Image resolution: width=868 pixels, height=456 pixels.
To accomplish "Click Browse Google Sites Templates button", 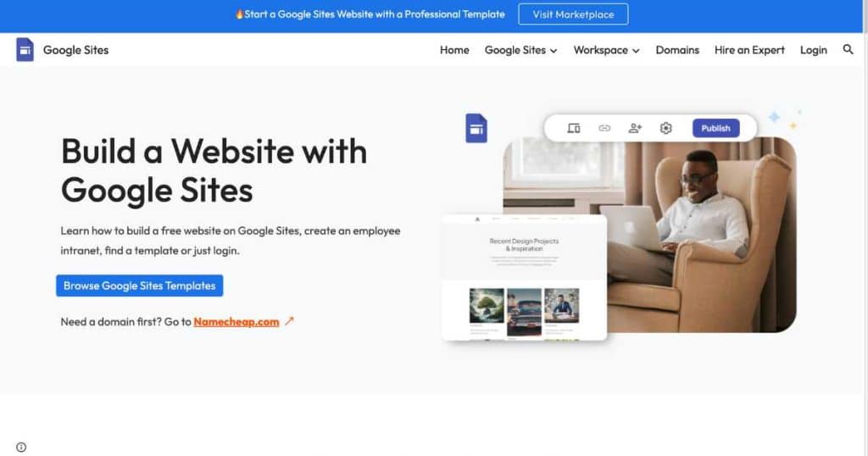I will tap(140, 286).
